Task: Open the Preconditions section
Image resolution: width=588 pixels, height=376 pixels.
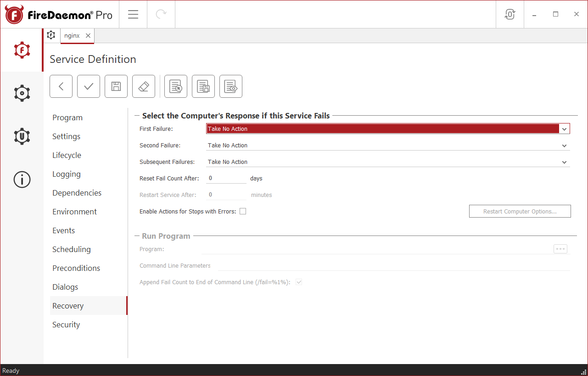Action: pyautogui.click(x=88, y=268)
